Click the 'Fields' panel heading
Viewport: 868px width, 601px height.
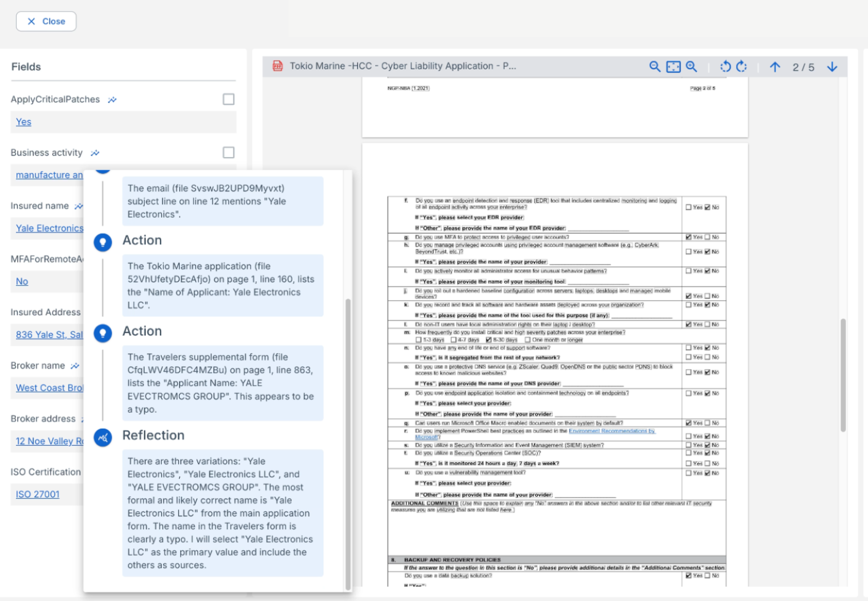pyautogui.click(x=26, y=67)
